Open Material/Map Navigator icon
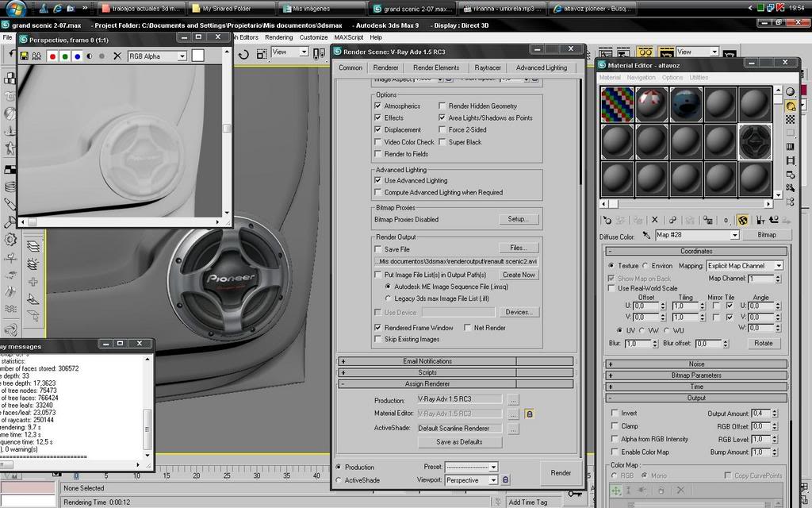 [x=791, y=202]
